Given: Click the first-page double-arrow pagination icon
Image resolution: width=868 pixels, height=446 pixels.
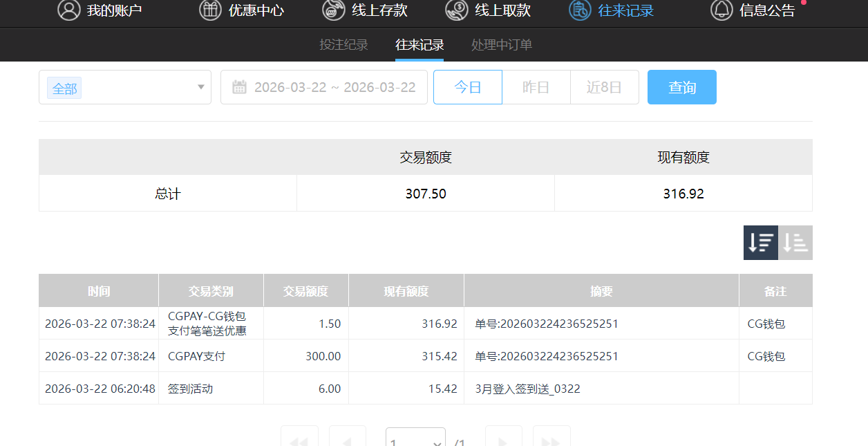Looking at the screenshot, I should pyautogui.click(x=299, y=437).
